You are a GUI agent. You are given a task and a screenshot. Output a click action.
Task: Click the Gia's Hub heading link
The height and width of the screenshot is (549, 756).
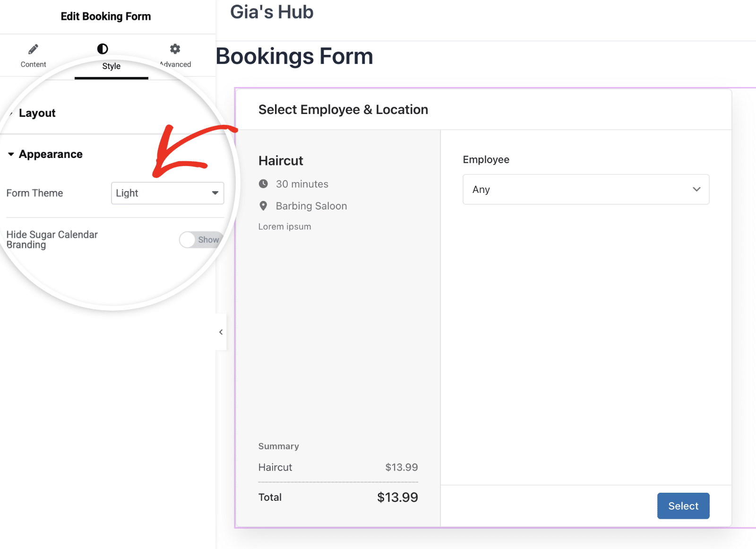(x=272, y=12)
